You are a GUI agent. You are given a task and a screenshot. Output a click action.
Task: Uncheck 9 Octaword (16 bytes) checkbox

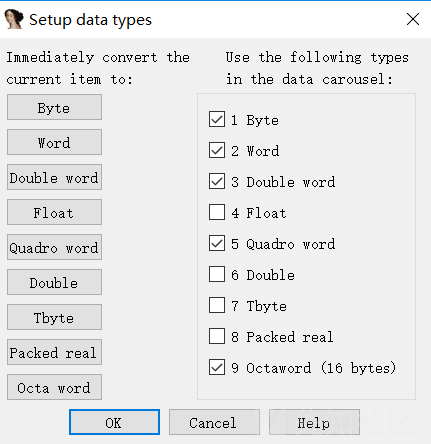tap(217, 367)
